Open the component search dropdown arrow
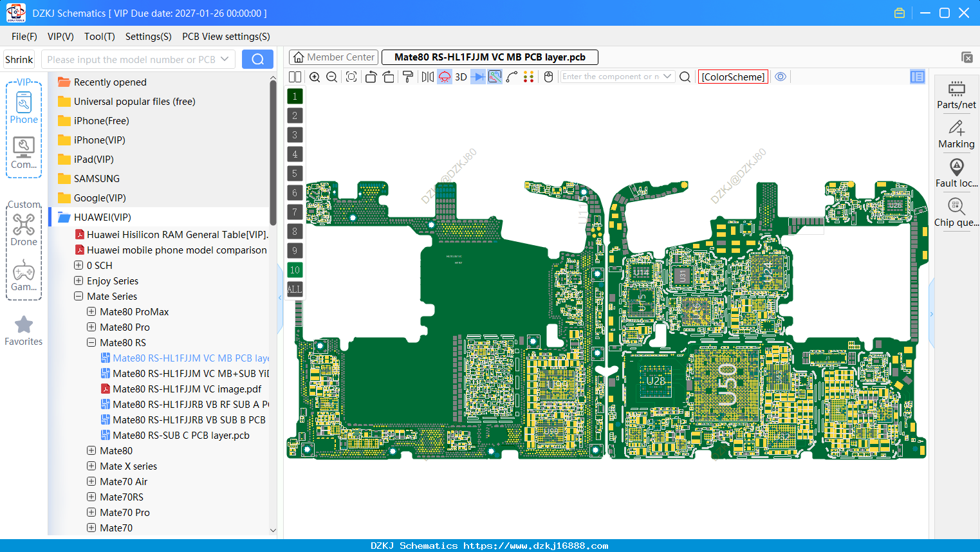Image resolution: width=980 pixels, height=552 pixels. click(667, 77)
